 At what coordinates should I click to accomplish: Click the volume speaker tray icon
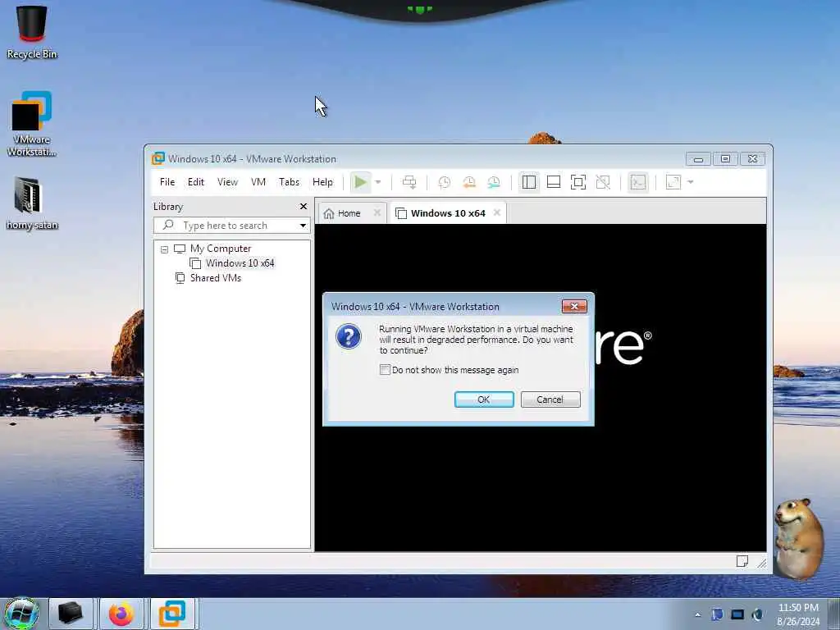point(757,614)
